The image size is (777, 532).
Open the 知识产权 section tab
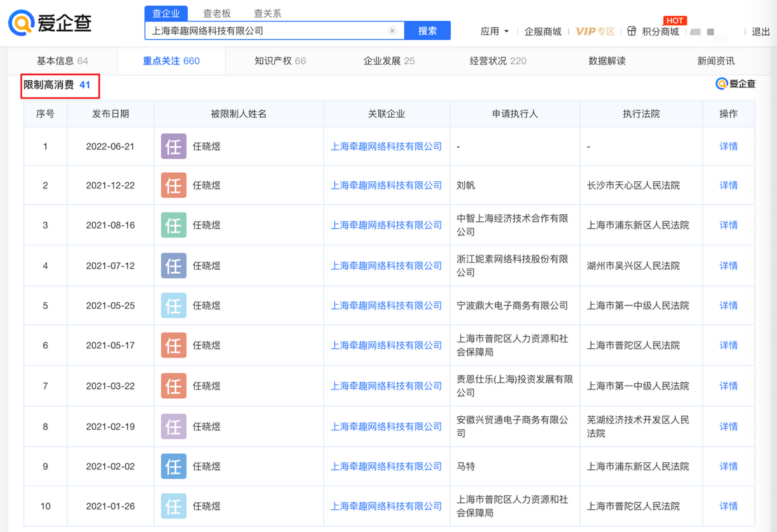(280, 60)
